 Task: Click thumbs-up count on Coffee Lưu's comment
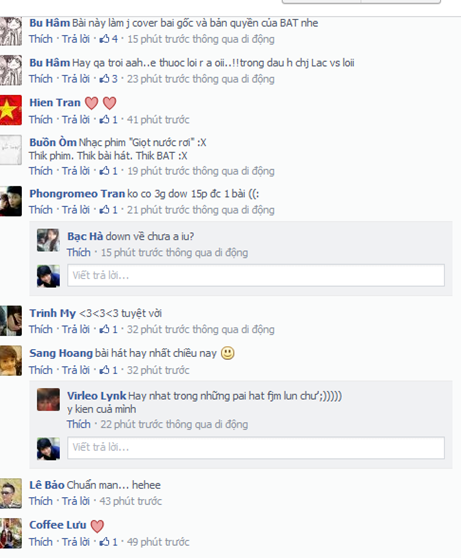(x=108, y=542)
